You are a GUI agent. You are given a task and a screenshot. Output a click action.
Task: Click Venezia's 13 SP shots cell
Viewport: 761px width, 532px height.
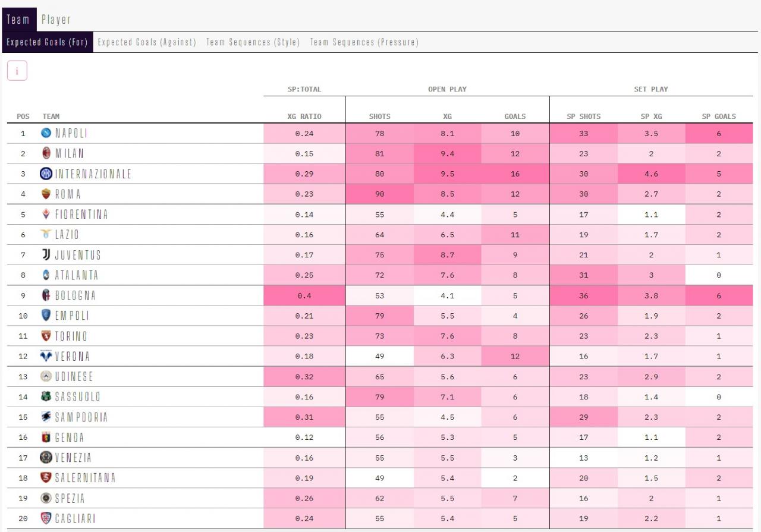(583, 457)
